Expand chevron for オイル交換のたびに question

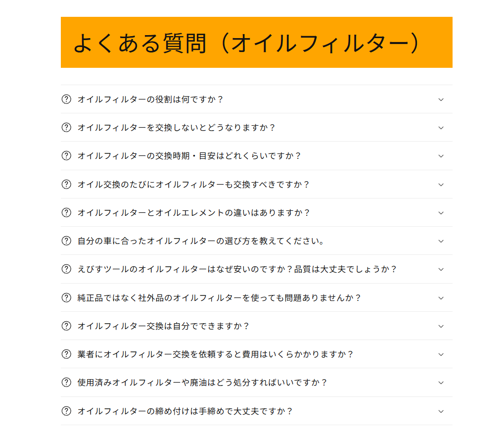pyautogui.click(x=441, y=185)
